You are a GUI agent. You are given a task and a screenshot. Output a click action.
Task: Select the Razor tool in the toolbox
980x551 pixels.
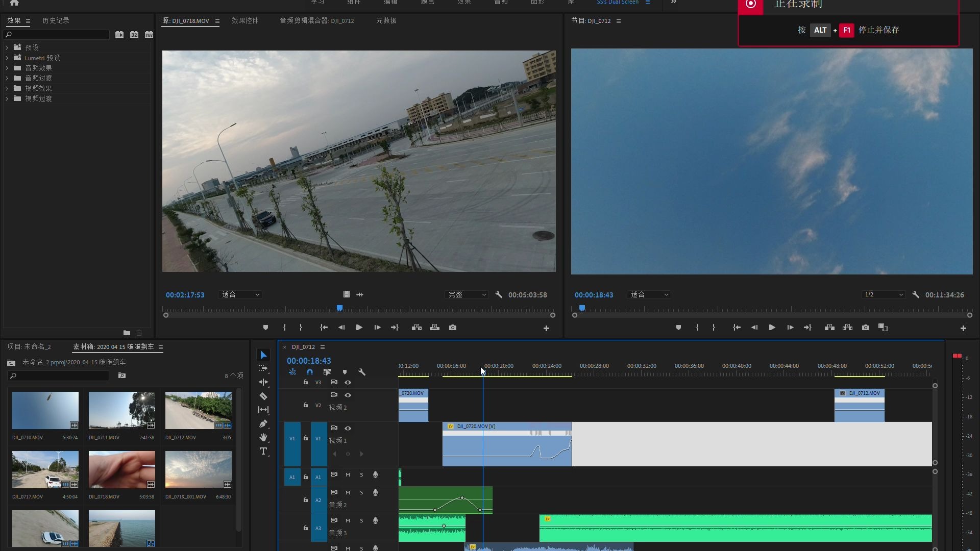(x=263, y=396)
